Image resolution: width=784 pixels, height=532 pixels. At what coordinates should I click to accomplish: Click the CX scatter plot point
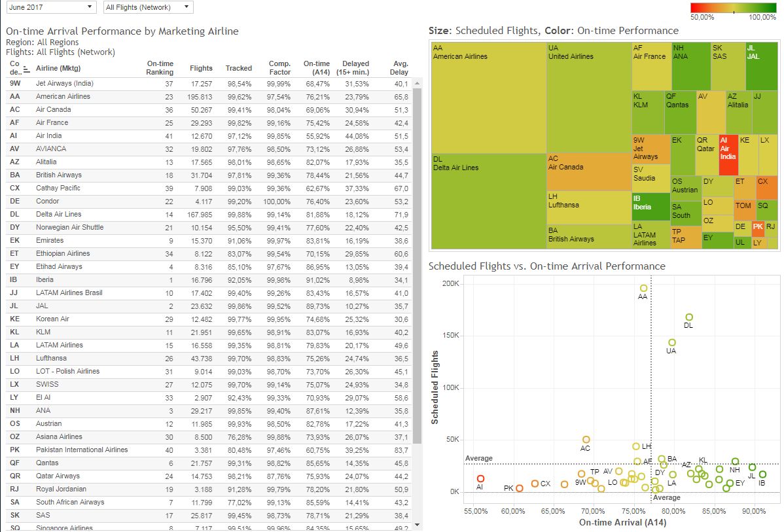click(x=535, y=484)
